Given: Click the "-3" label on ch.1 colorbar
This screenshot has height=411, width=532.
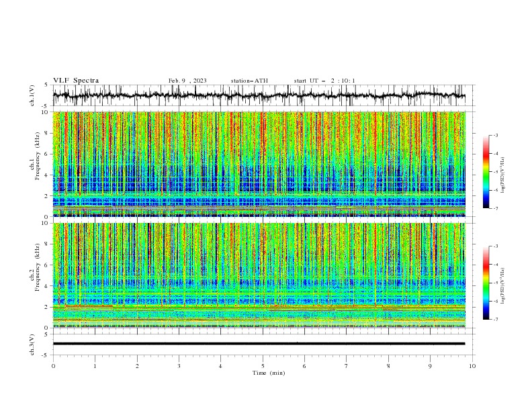Looking at the screenshot, I should (496, 135).
